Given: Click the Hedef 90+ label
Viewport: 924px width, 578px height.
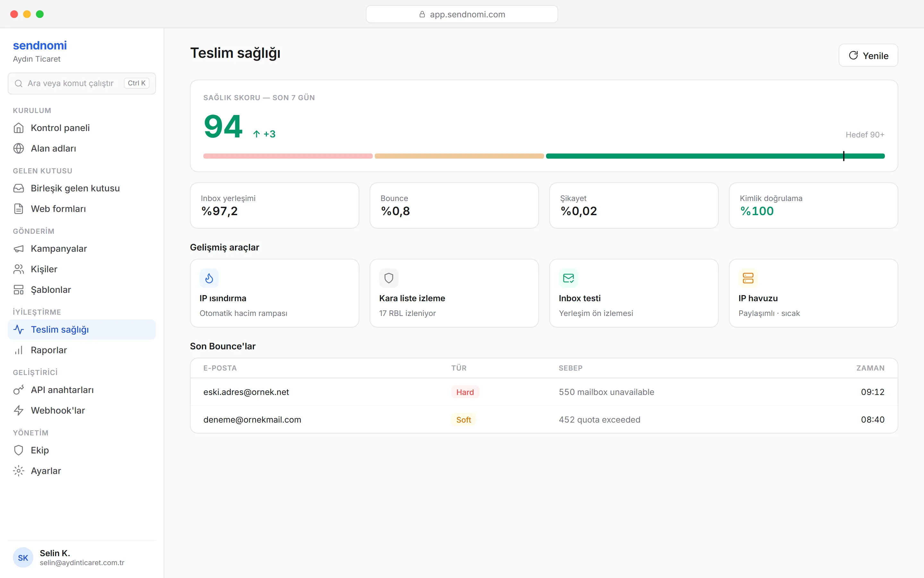Looking at the screenshot, I should [x=865, y=135].
